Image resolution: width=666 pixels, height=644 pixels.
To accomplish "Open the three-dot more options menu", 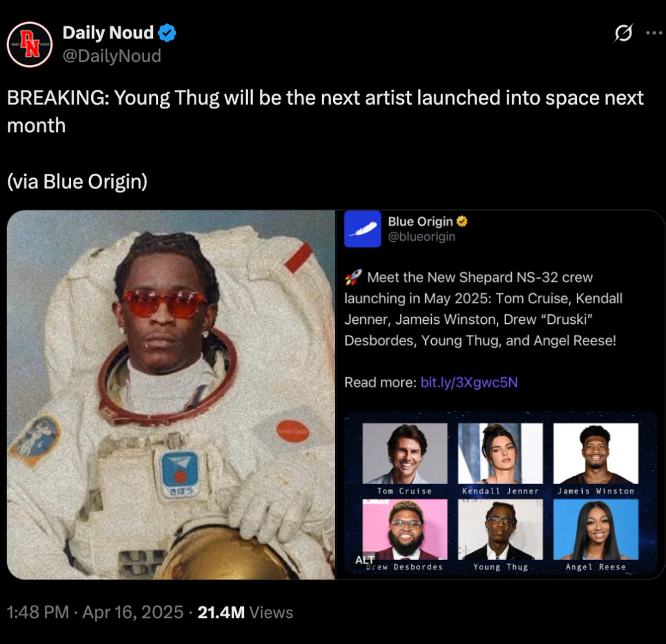I will [x=654, y=33].
